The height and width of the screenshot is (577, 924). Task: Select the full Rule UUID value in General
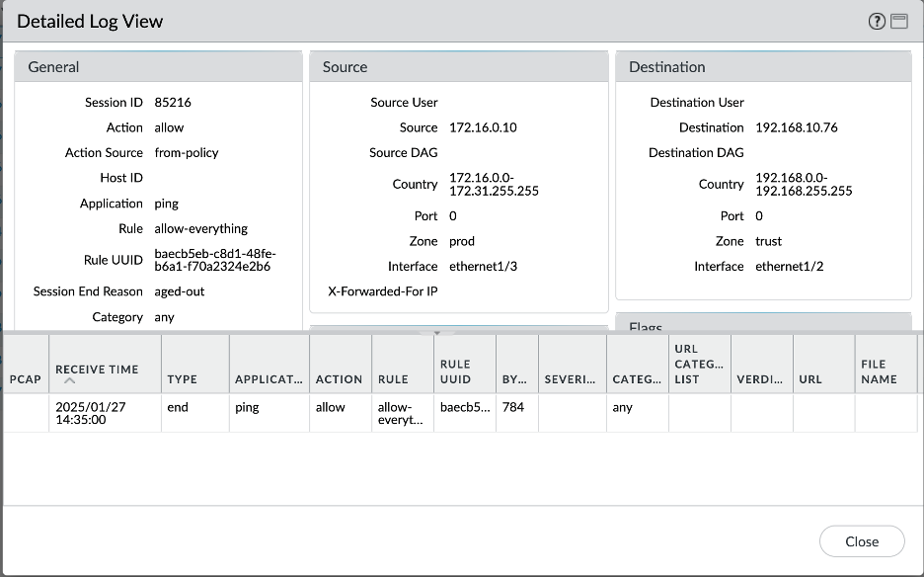point(215,260)
